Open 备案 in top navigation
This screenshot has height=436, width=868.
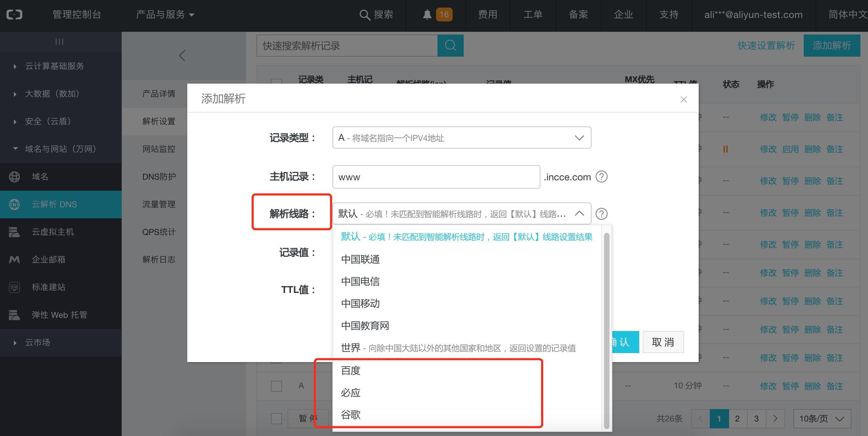[x=578, y=15]
